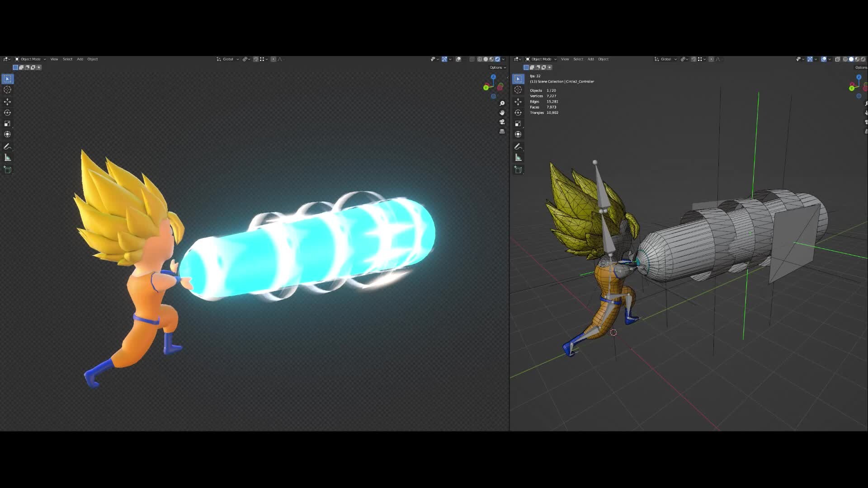The width and height of the screenshot is (868, 488).
Task: Select the Select Box tool in right viewport
Action: tap(518, 79)
